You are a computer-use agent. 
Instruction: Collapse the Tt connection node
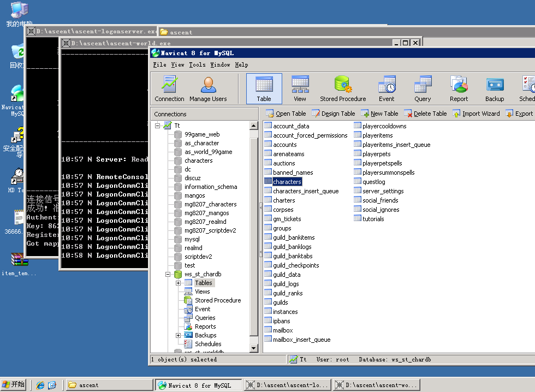157,126
